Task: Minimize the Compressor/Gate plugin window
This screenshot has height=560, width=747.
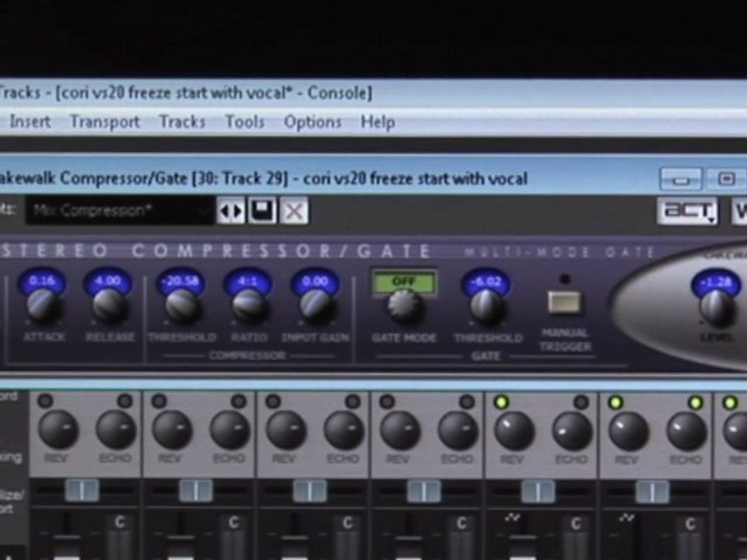Action: point(680,179)
